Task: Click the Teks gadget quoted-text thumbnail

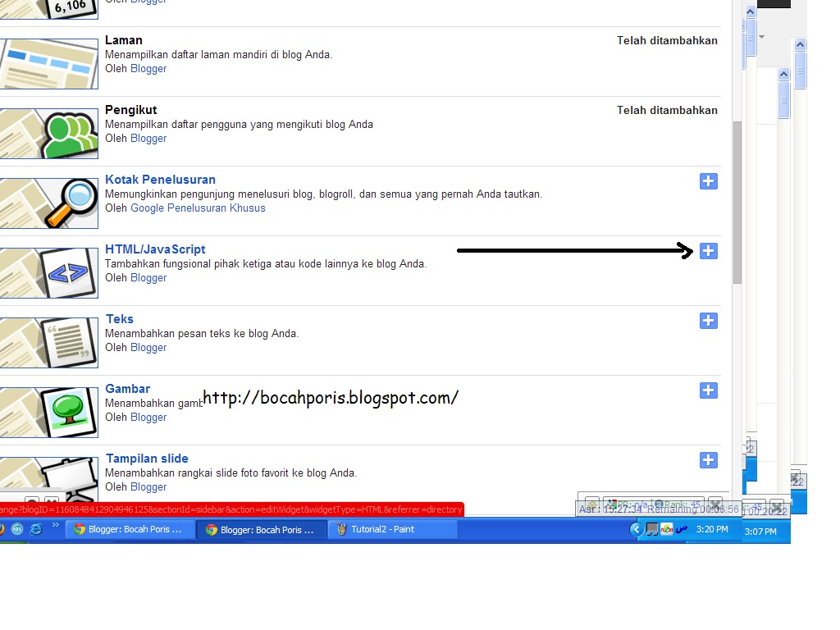Action: [x=48, y=342]
